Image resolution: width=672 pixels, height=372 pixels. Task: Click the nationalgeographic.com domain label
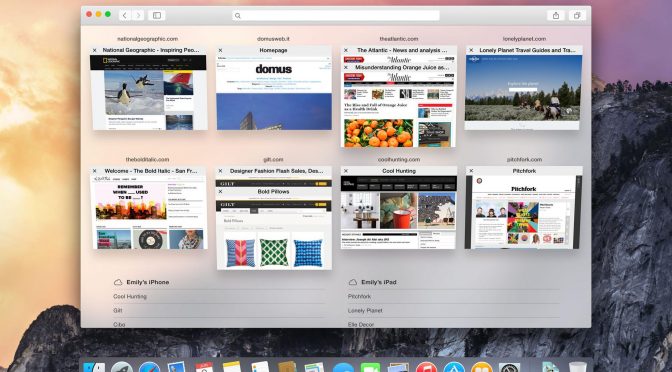(x=147, y=39)
